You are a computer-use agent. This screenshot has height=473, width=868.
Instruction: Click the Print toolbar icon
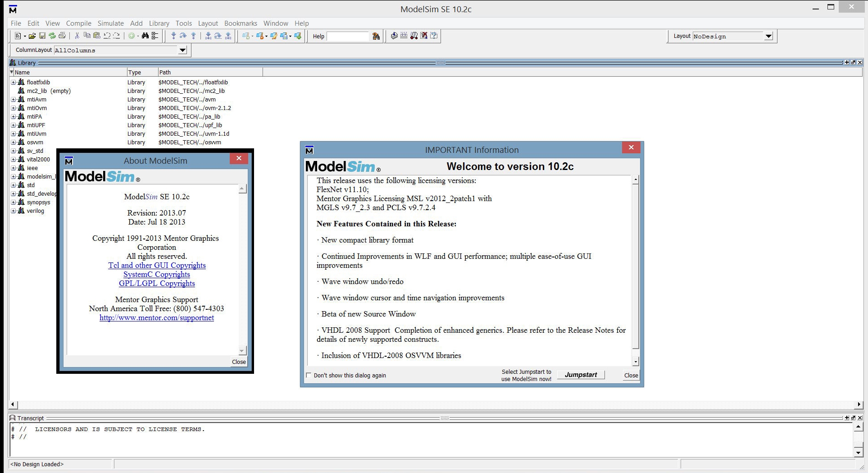point(62,36)
